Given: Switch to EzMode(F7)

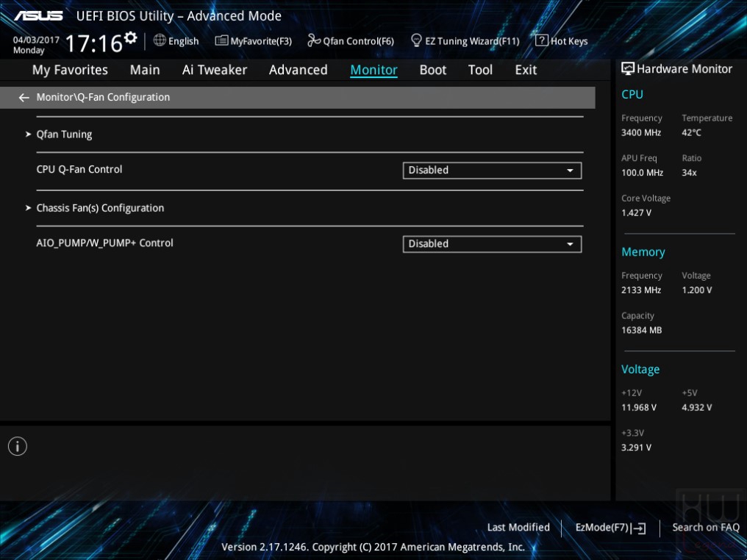Looking at the screenshot, I should [x=611, y=528].
